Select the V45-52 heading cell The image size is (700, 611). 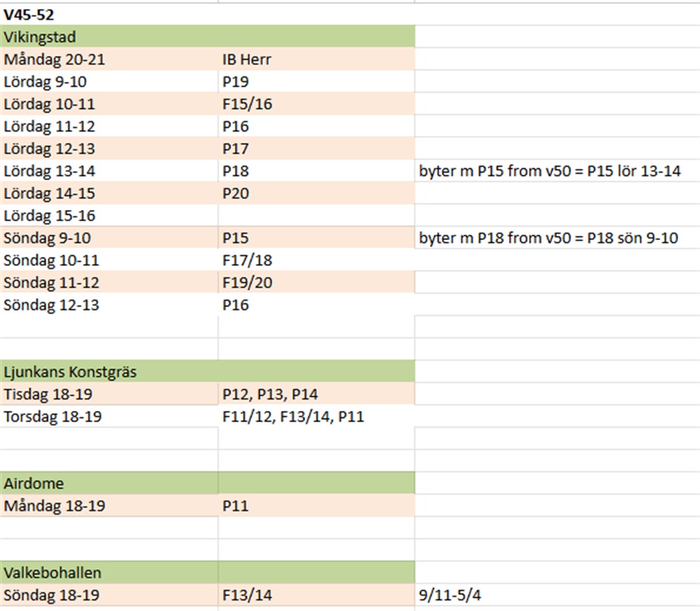29,15
